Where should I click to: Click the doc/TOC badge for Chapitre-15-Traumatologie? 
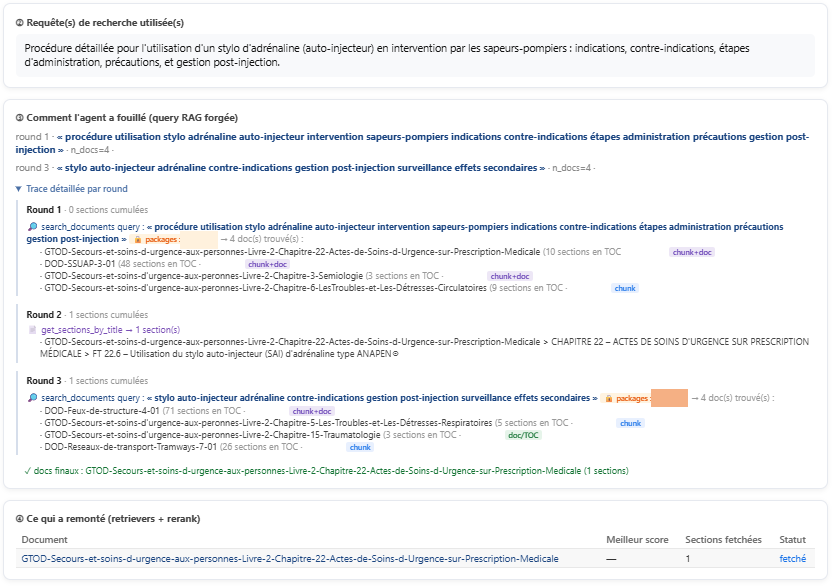tap(523, 435)
